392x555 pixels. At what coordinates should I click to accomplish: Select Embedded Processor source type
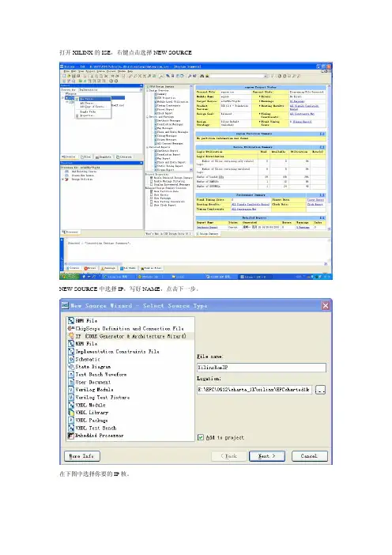pyautogui.click(x=96, y=436)
